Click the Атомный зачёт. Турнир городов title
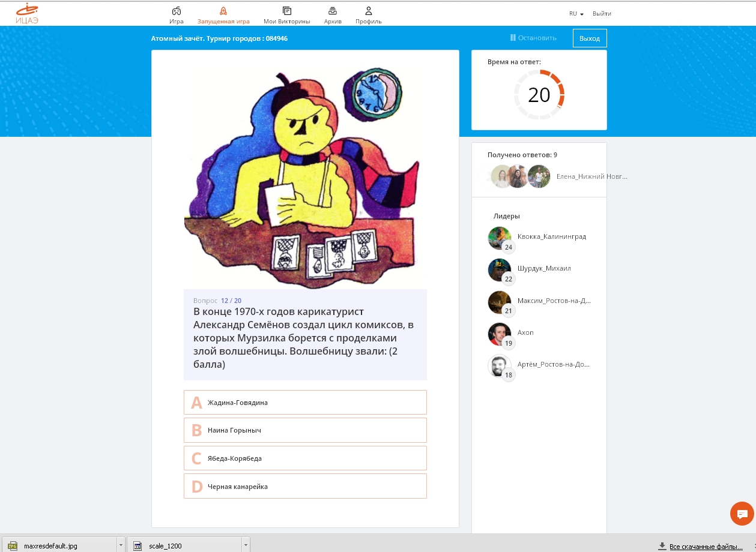756x552 pixels. 219,38
